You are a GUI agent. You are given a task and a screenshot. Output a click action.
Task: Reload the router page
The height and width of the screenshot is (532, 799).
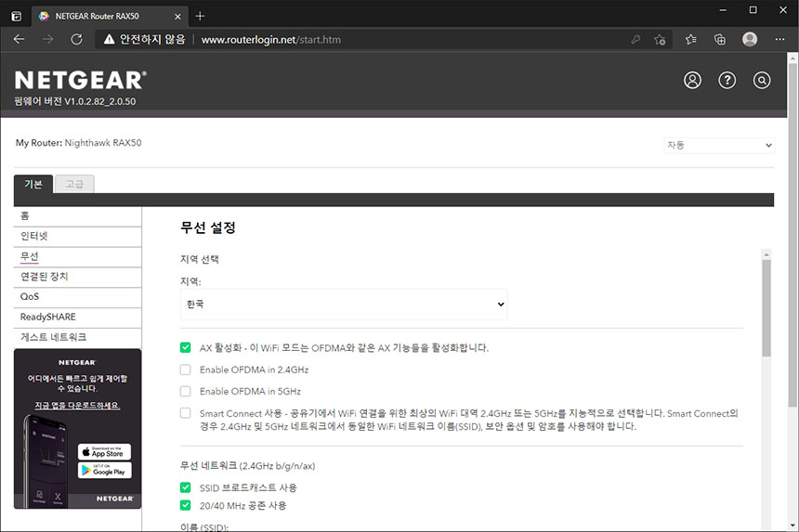76,39
